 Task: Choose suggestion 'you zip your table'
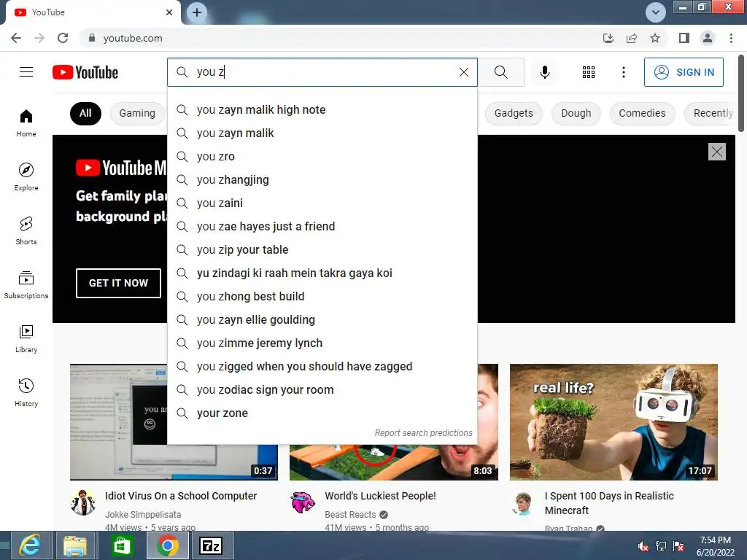tap(322, 250)
